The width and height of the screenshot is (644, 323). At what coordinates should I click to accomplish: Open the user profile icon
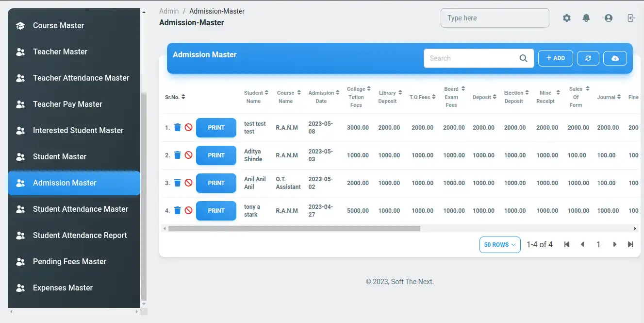(x=608, y=18)
